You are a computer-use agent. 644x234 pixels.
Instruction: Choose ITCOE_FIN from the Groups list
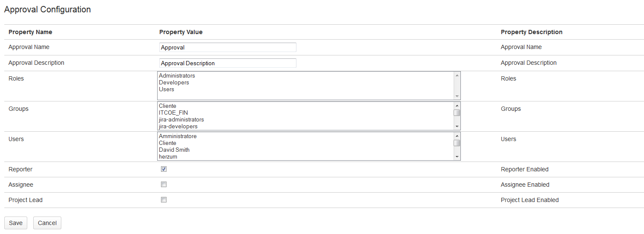pyautogui.click(x=173, y=113)
